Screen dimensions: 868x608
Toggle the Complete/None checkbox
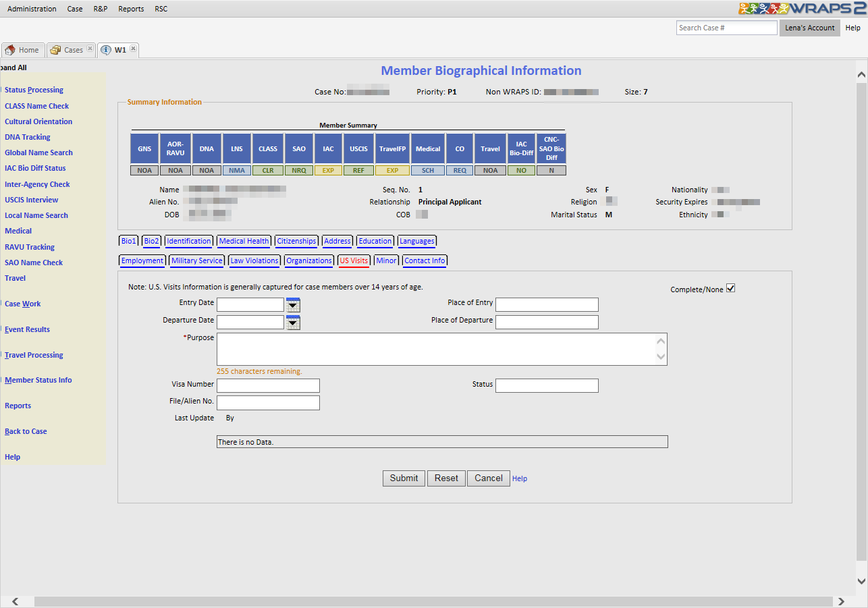[730, 289]
